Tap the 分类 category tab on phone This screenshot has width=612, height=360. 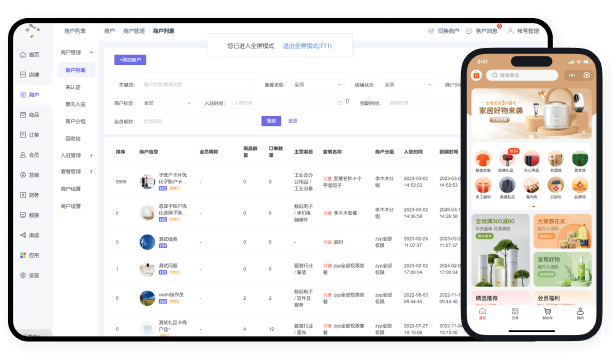[515, 312]
